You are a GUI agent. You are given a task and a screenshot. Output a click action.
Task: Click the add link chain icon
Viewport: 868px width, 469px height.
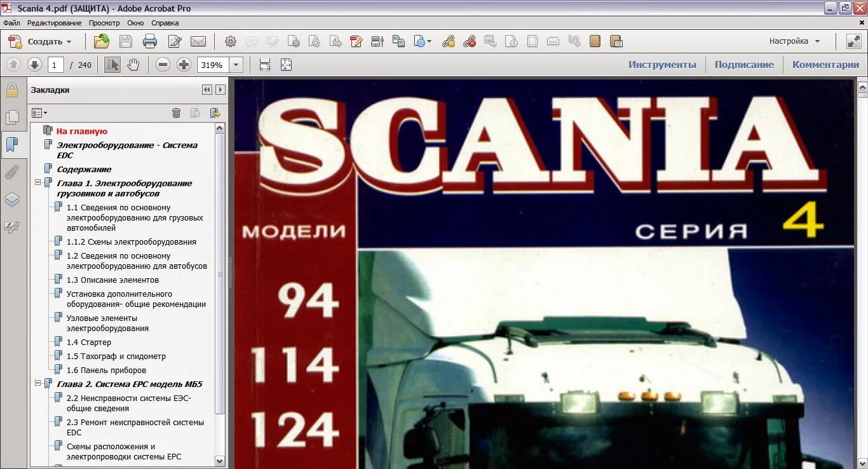click(x=449, y=41)
